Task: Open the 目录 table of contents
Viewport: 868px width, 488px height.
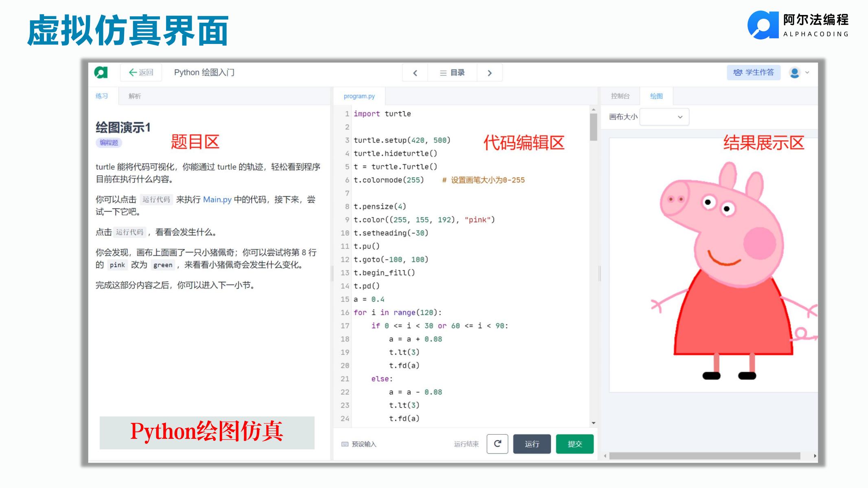Action: coord(452,73)
